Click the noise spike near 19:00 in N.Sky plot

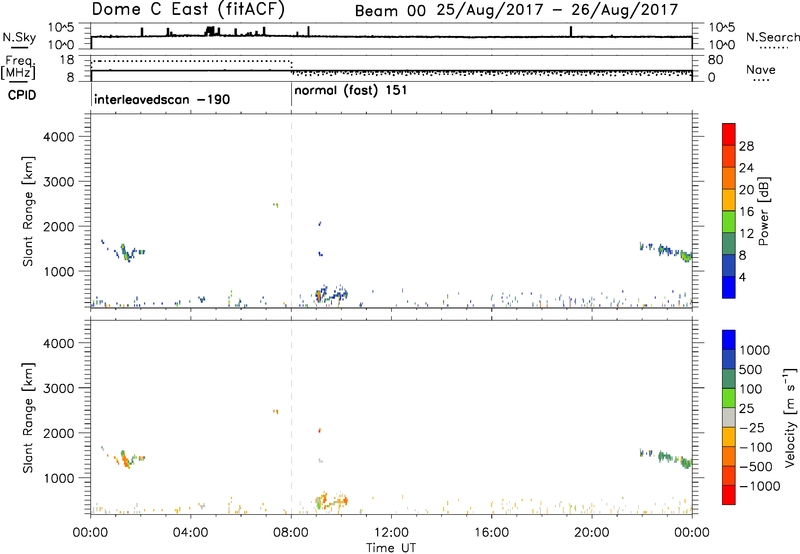[x=570, y=31]
